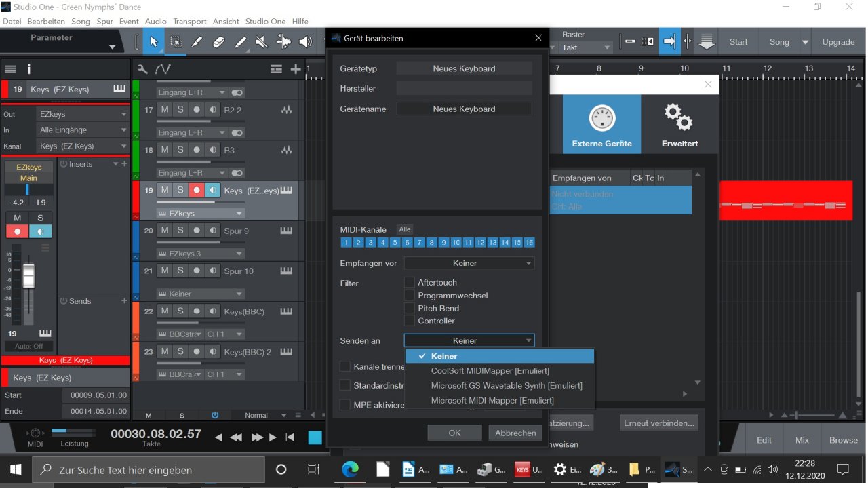Open the track layout list icon
Viewport: 868px width, 491px height.
[x=276, y=69]
